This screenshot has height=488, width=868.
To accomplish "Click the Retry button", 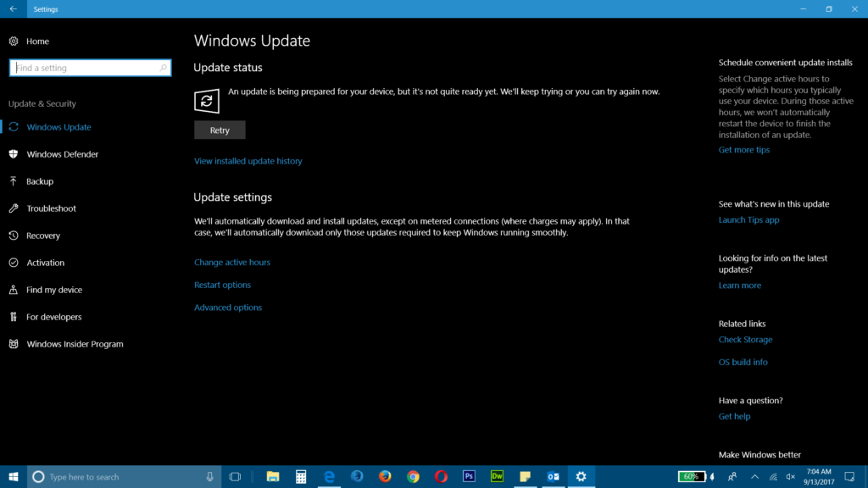I will (x=220, y=130).
